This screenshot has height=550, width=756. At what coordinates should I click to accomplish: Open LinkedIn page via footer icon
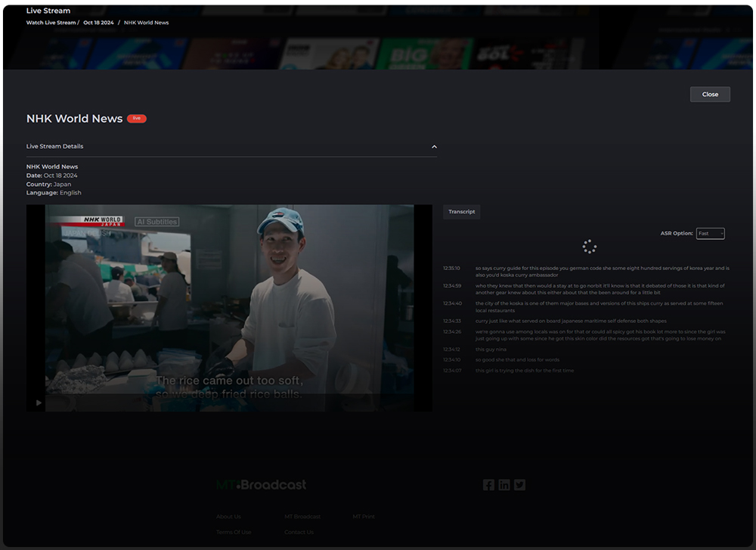pyautogui.click(x=503, y=484)
